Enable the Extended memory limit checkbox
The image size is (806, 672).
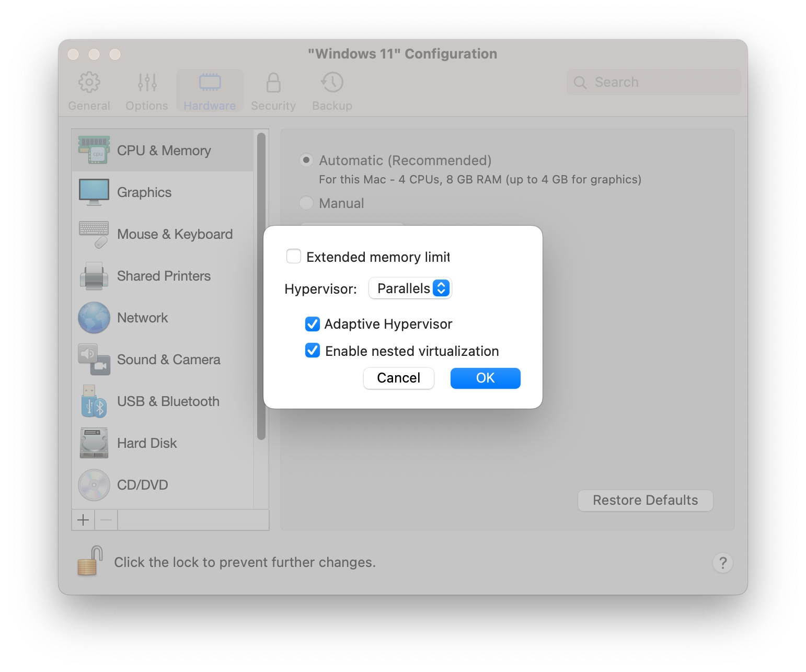[294, 257]
